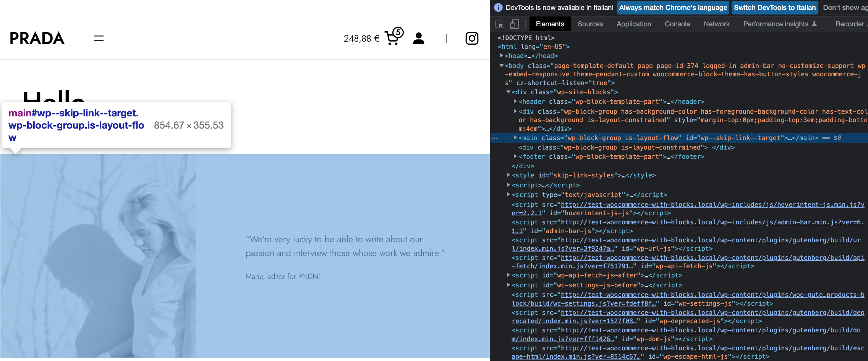Open the Network tab
The image size is (868, 361).
click(x=717, y=24)
